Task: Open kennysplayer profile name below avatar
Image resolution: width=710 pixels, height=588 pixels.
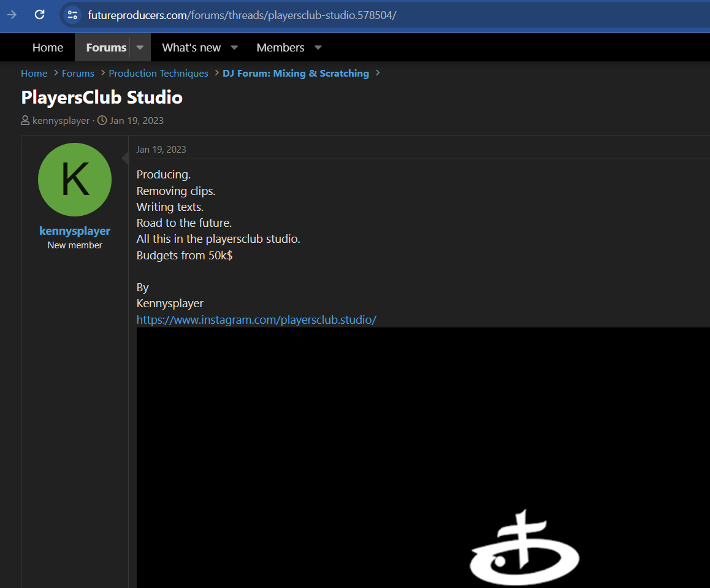Action: 75,231
